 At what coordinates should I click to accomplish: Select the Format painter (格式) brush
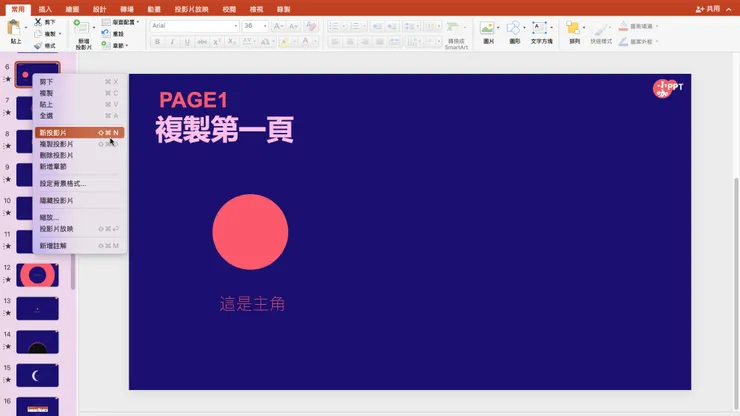pyautogui.click(x=38, y=46)
